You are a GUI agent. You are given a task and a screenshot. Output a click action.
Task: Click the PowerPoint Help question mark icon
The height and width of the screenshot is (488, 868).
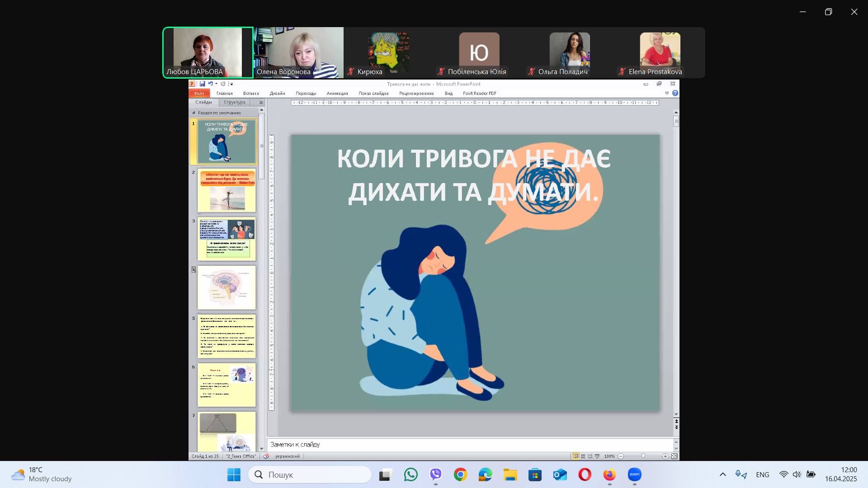(675, 93)
